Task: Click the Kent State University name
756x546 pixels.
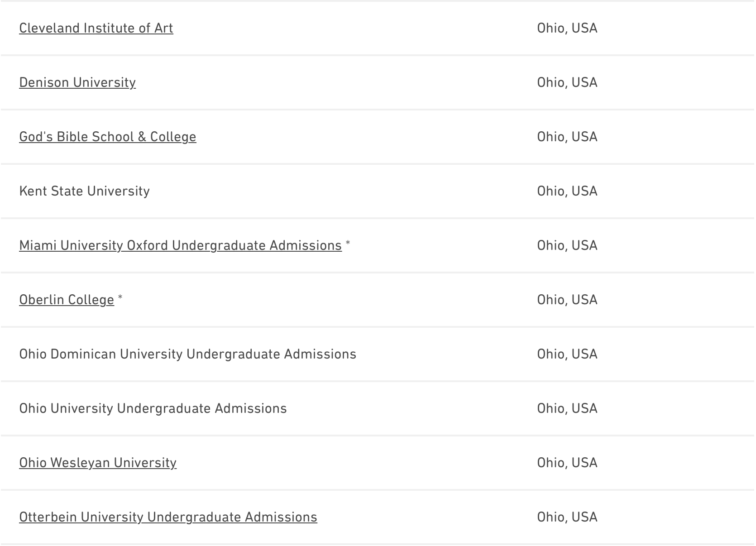Action: click(84, 191)
